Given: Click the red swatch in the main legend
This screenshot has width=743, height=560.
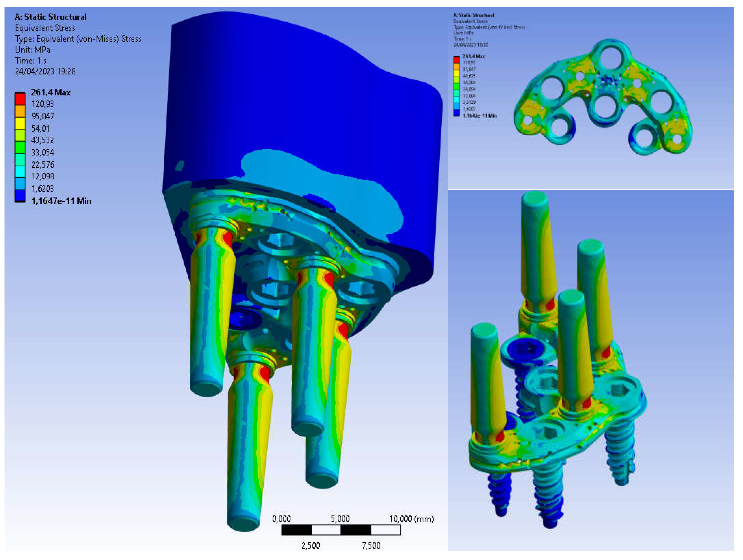Looking at the screenshot, I should click(20, 99).
